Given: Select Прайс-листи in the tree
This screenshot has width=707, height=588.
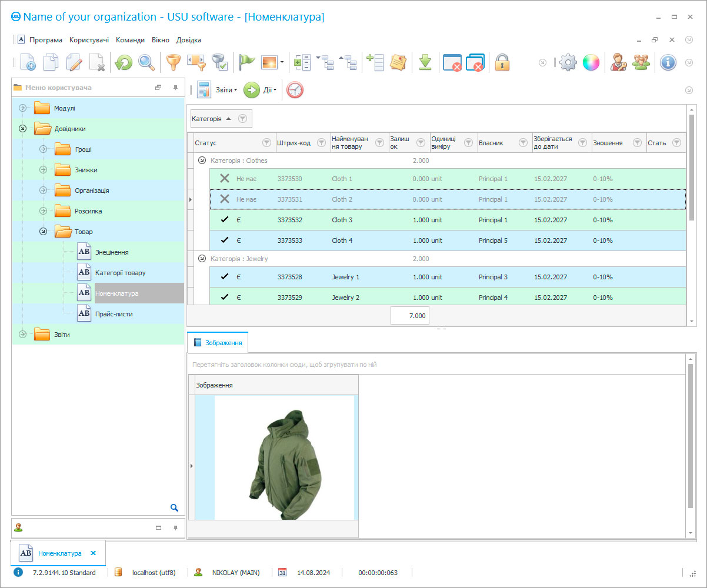Looking at the screenshot, I should pos(114,314).
